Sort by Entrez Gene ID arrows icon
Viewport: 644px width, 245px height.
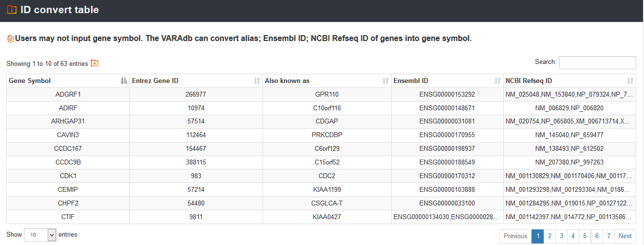point(257,81)
